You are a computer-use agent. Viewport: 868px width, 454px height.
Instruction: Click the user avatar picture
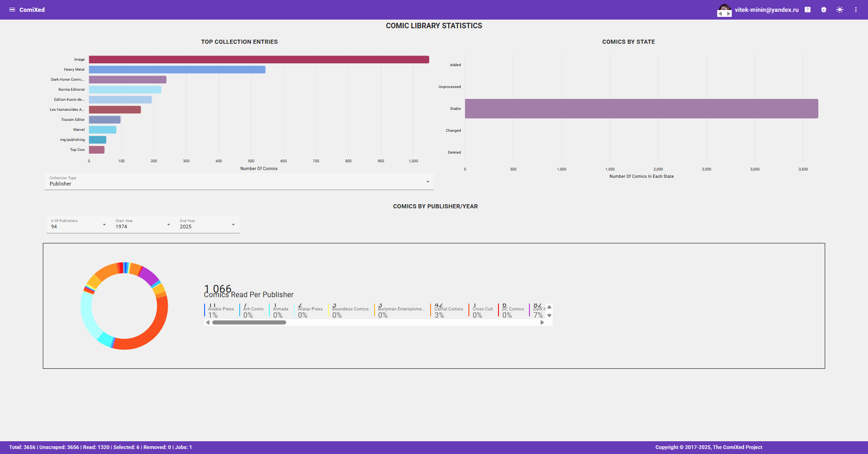click(x=724, y=10)
